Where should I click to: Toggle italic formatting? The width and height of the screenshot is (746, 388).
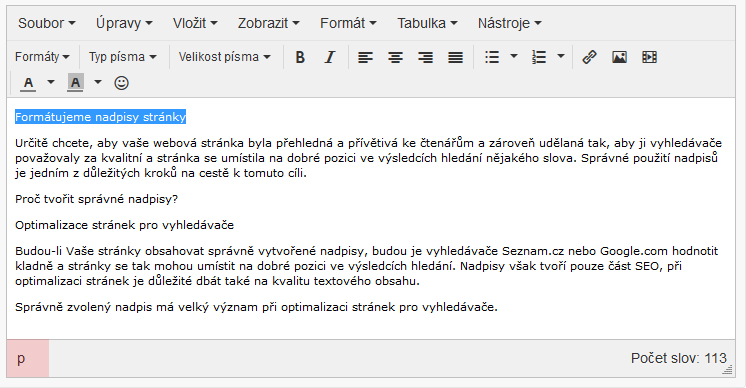tap(330, 57)
